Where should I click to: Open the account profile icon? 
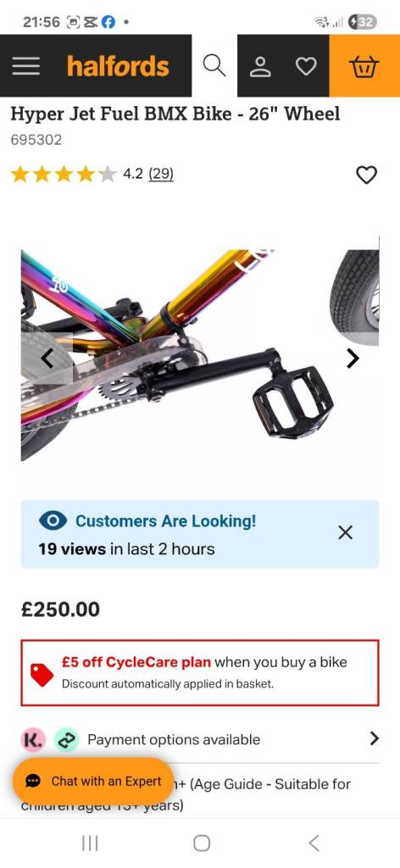coord(260,66)
